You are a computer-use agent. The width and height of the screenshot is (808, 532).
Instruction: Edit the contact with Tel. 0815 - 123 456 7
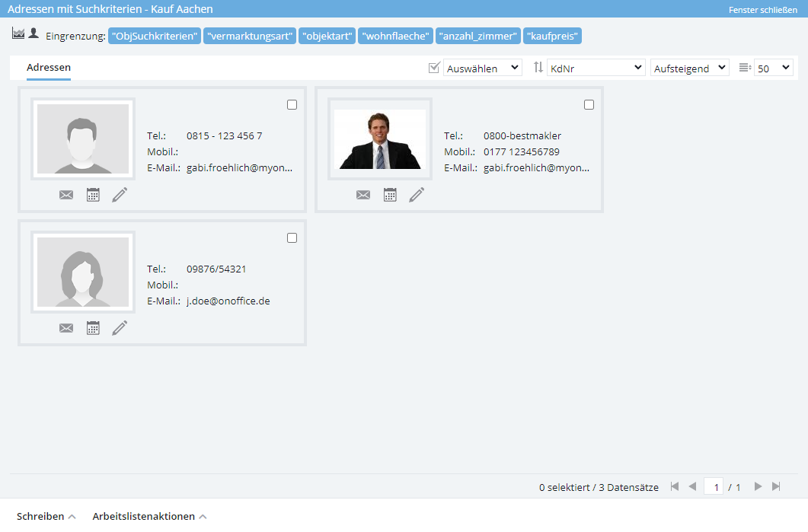pyautogui.click(x=120, y=195)
